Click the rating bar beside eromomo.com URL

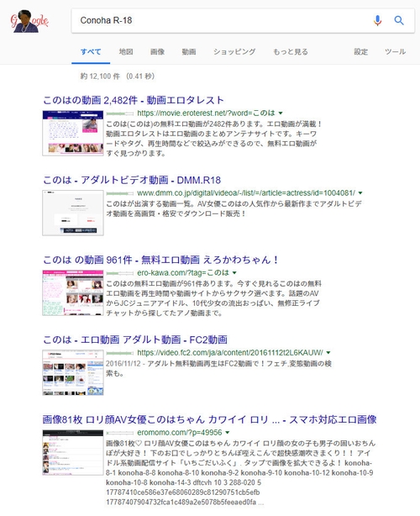point(120,433)
